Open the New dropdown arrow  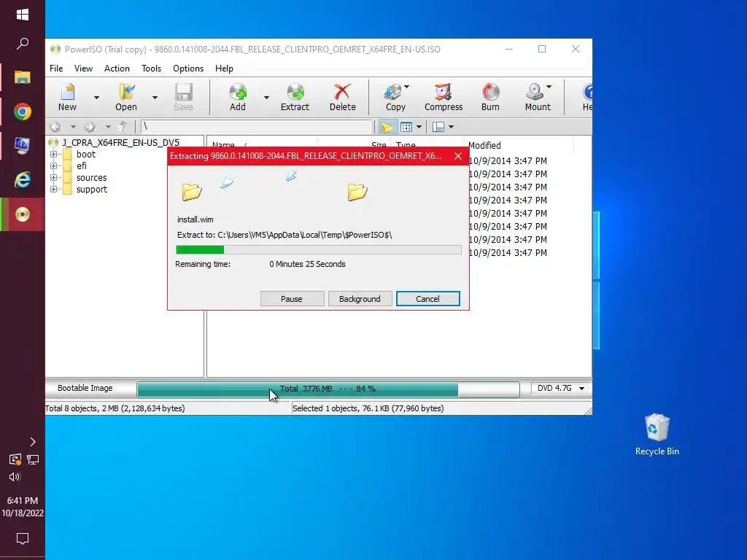(x=96, y=98)
